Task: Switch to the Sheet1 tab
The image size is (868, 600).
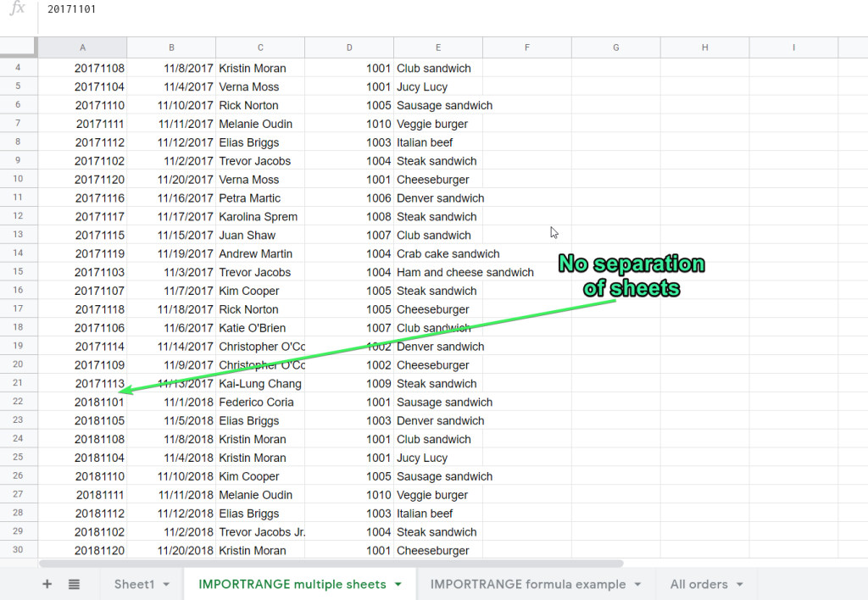Action: coord(133,584)
